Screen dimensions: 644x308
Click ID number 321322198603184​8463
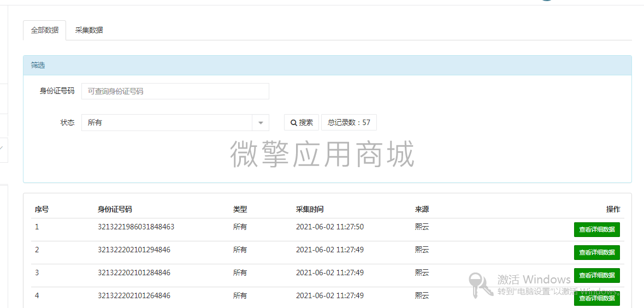(x=136, y=226)
